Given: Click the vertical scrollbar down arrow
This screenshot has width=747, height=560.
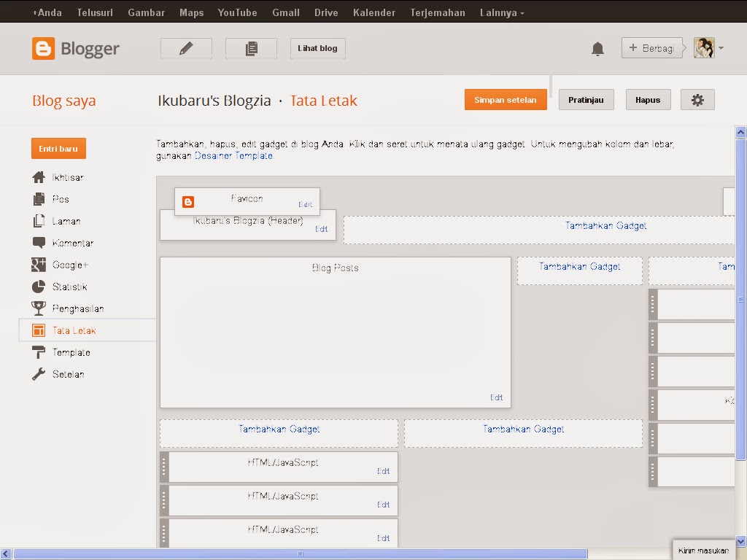Looking at the screenshot, I should coord(741,542).
